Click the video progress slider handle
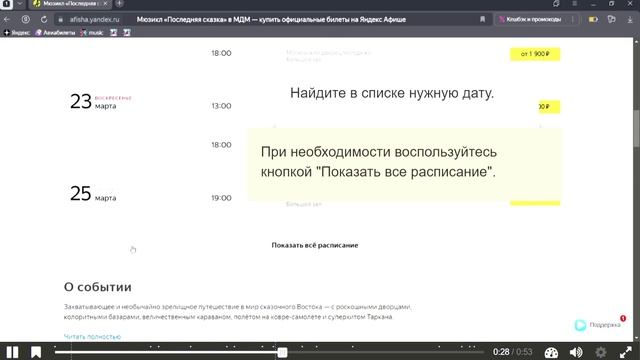 (282, 352)
